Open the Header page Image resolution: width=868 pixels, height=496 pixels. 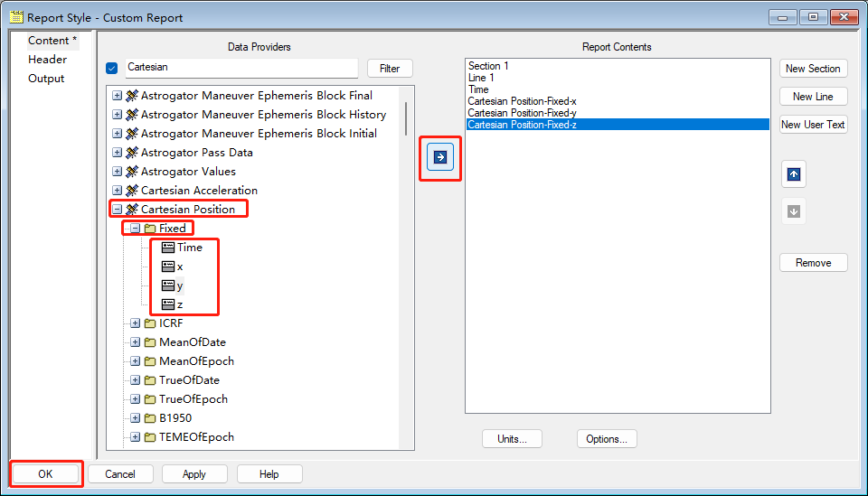coord(47,60)
